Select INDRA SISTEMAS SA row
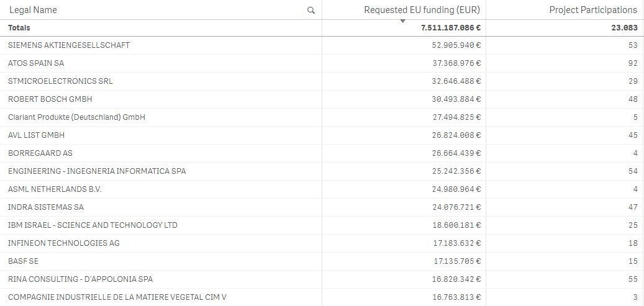 [x=46, y=207]
